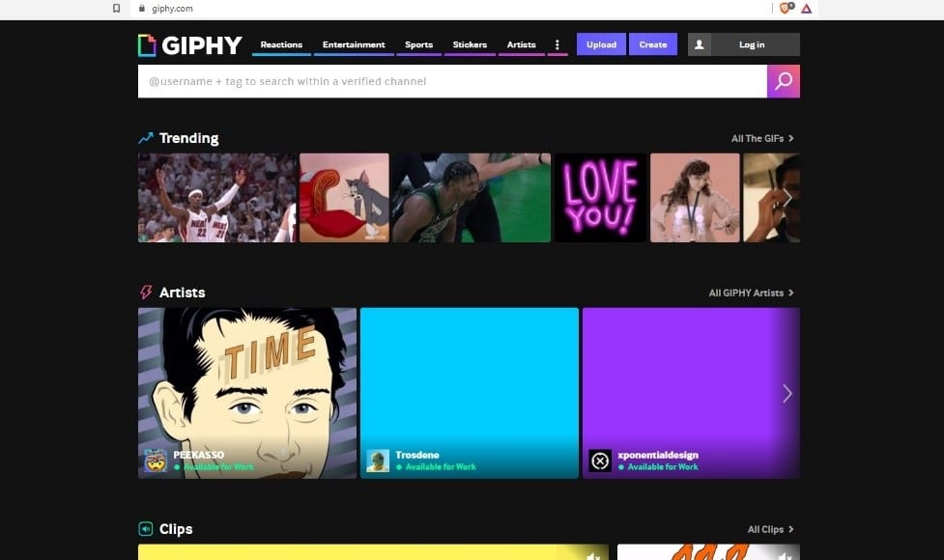Open the man on phone GIF

coord(771,198)
